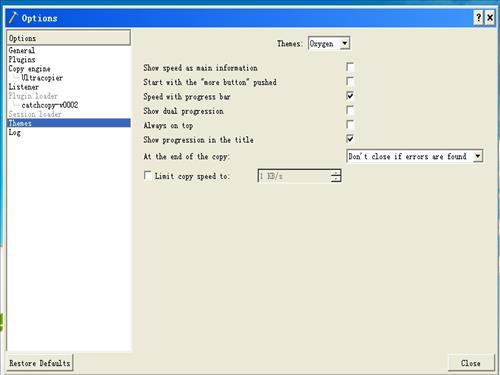Select Session loader in the options list
The width and height of the screenshot is (500, 375).
35,114
